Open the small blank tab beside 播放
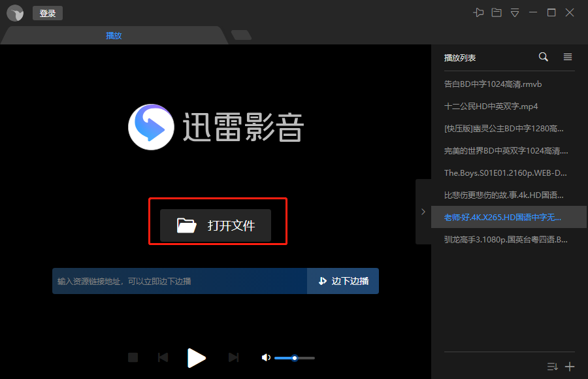This screenshot has height=379, width=588. pyautogui.click(x=241, y=35)
